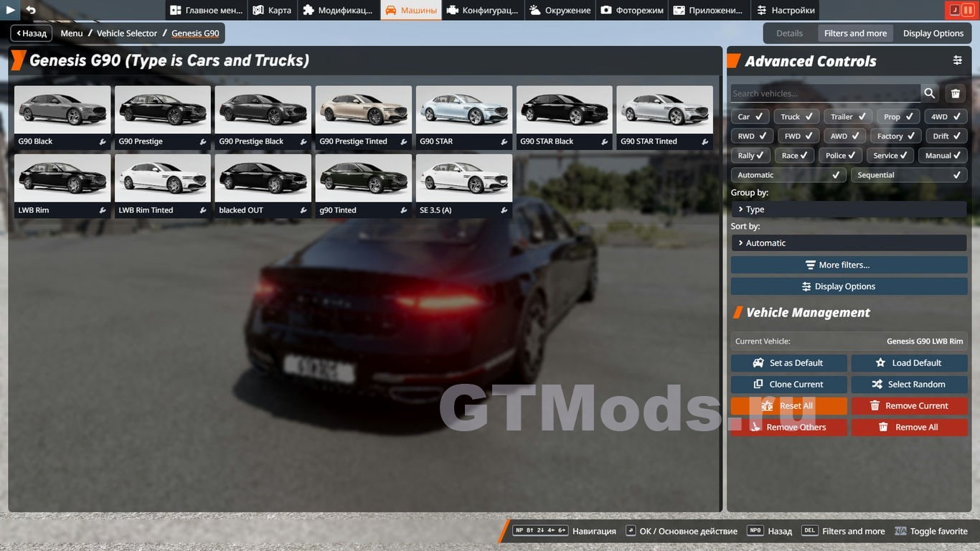980x551 pixels.
Task: Click the red pause icon top-right
Action: [968, 10]
